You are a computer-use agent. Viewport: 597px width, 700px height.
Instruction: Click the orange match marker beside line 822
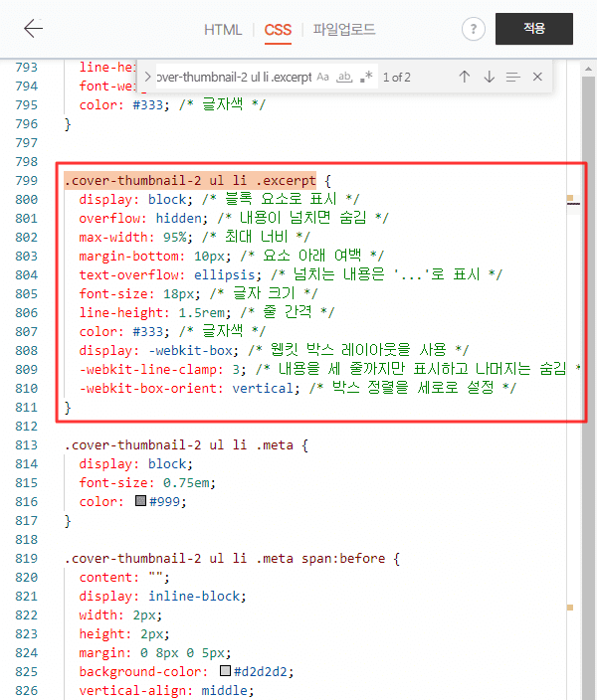570,608
